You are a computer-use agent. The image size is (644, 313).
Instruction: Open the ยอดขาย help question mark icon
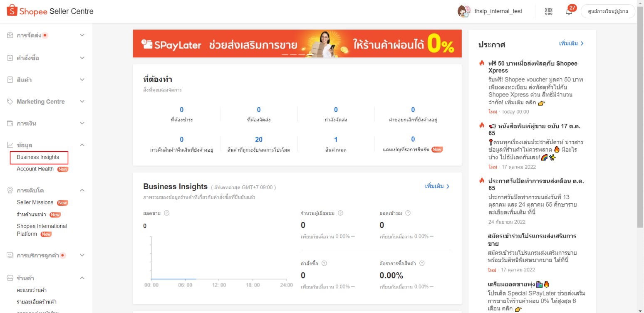pos(166,213)
